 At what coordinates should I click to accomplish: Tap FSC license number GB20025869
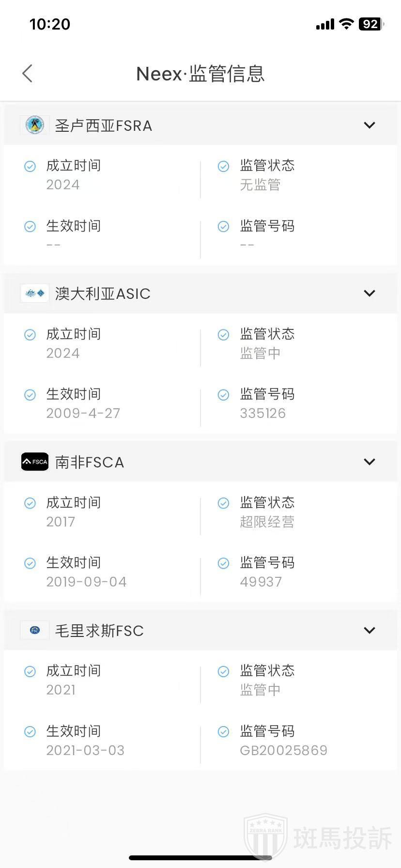(x=284, y=750)
